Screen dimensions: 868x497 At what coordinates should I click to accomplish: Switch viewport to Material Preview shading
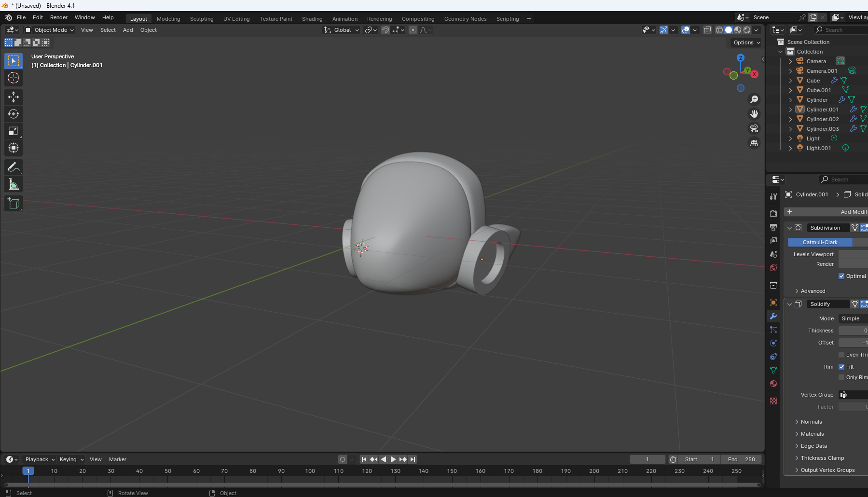738,30
